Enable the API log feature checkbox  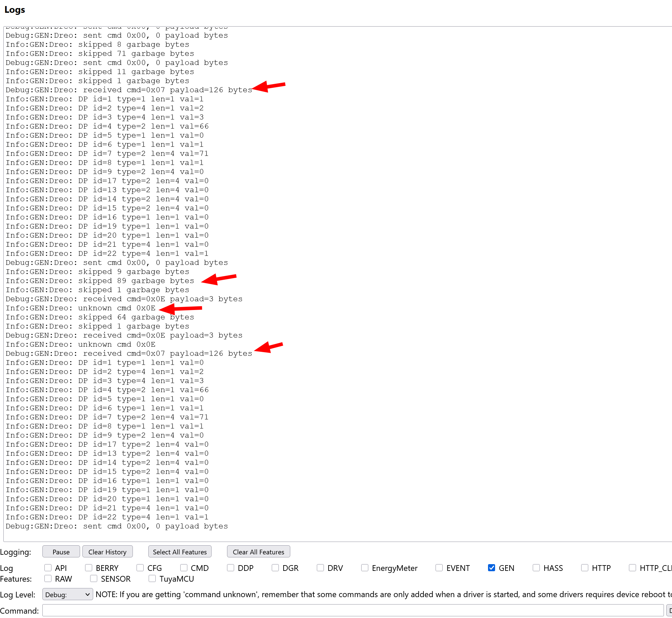pyautogui.click(x=48, y=568)
